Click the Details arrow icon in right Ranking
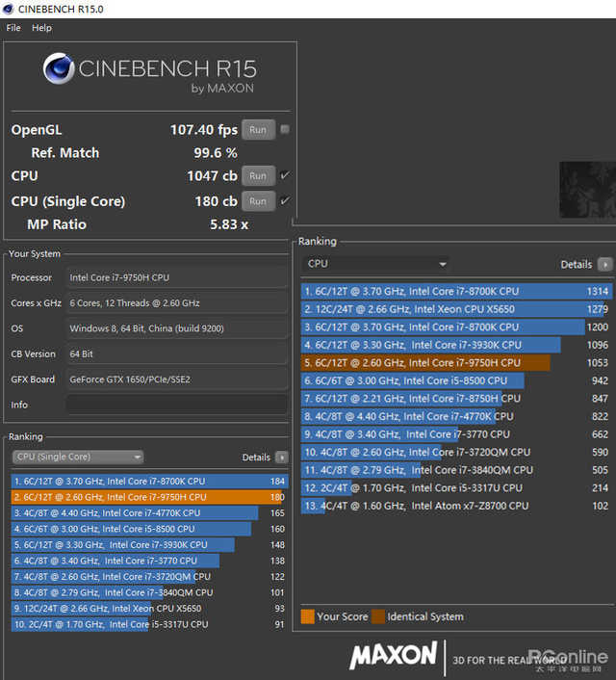 point(604,264)
